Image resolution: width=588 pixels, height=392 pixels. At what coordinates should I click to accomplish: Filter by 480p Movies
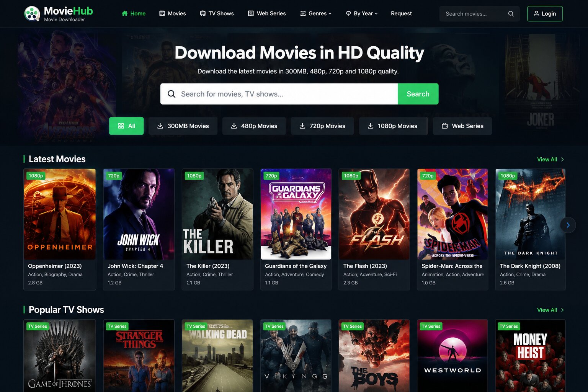254,126
